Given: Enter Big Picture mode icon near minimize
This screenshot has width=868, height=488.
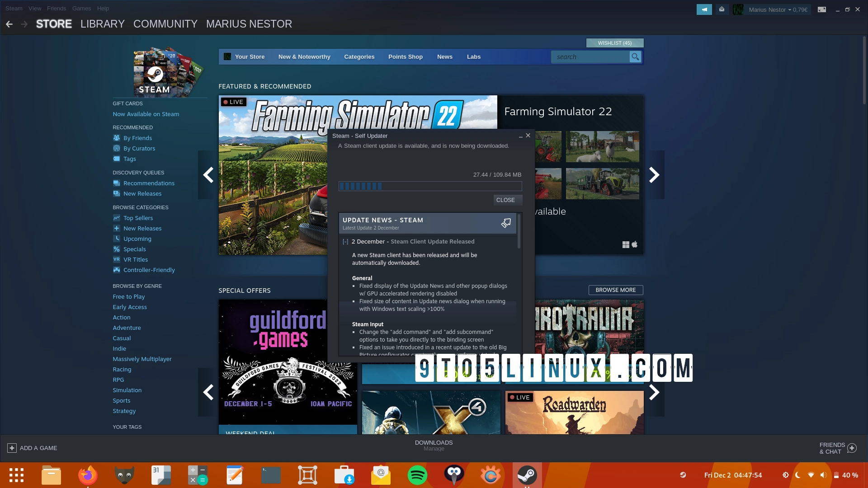Looking at the screenshot, I should [822, 9].
